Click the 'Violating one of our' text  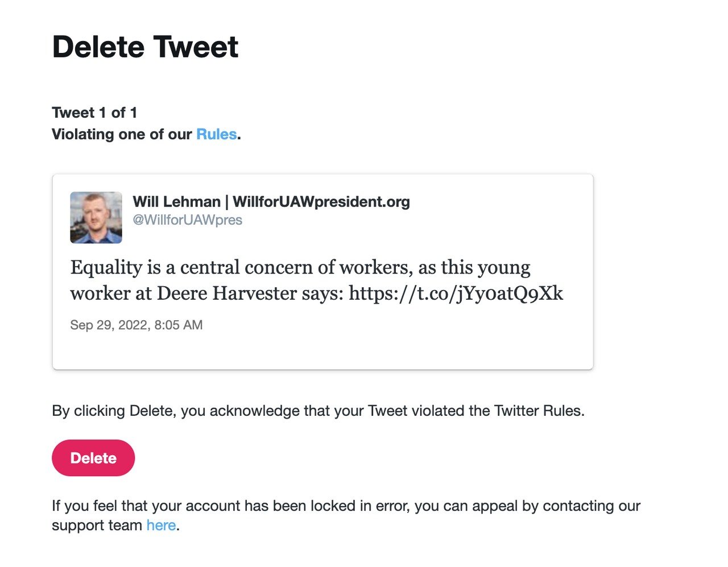point(122,134)
